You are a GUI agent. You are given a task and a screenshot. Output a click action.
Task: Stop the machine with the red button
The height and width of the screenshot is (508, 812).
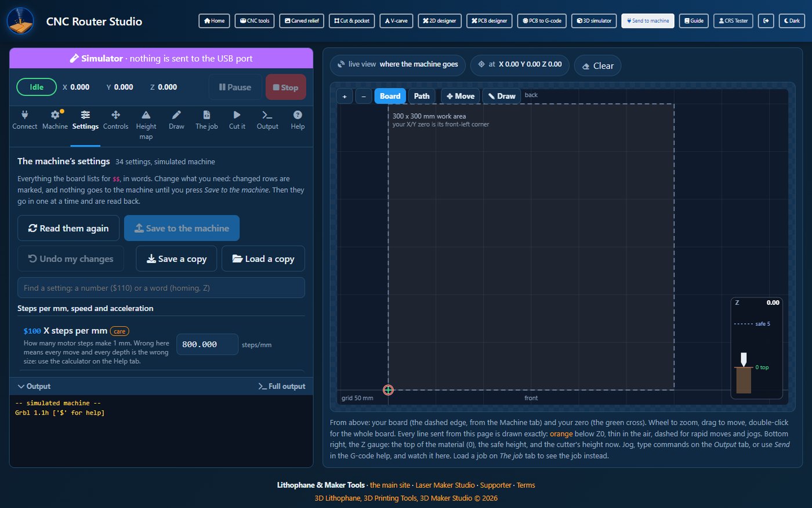click(286, 87)
